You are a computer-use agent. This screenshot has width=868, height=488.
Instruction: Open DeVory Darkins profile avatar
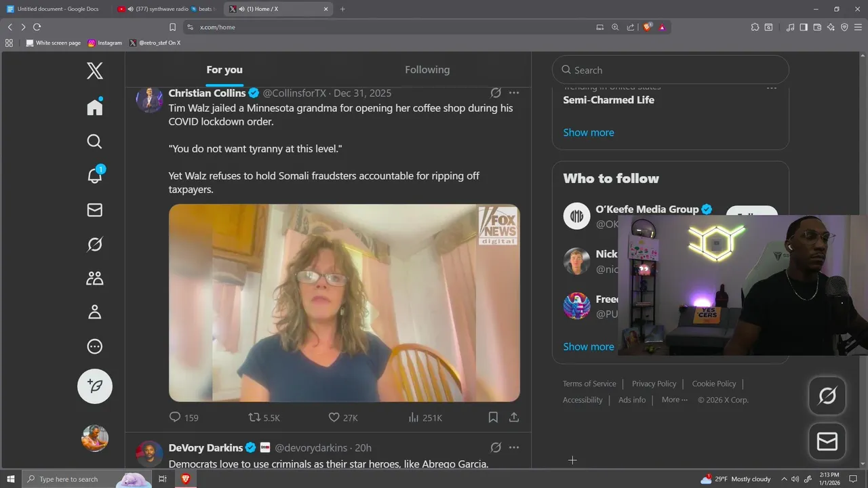click(149, 454)
